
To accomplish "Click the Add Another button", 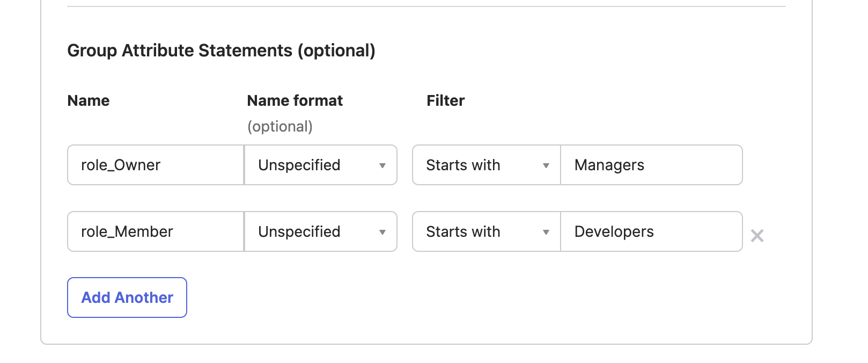I will pos(127,297).
